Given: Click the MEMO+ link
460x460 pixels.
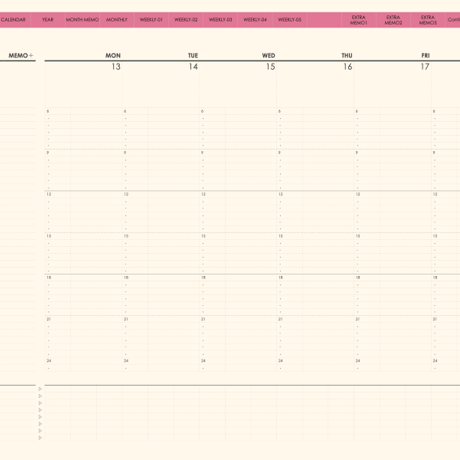Looking at the screenshot, I should pyautogui.click(x=21, y=55).
